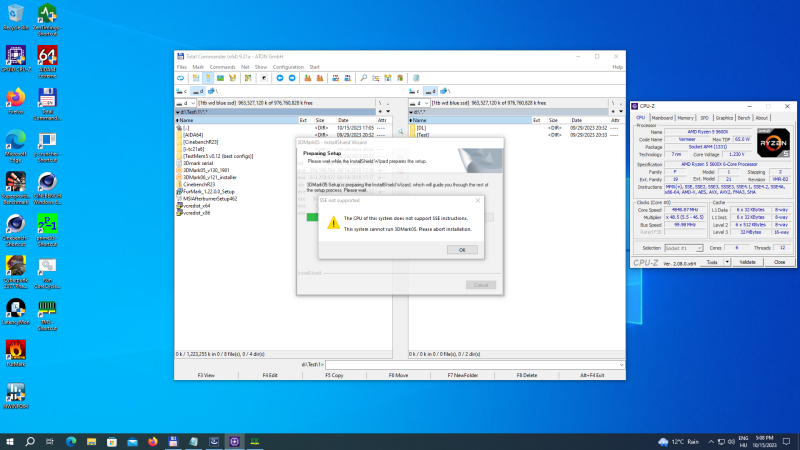Open the Socket #1 selection combo in CPU-Z

[x=684, y=248]
